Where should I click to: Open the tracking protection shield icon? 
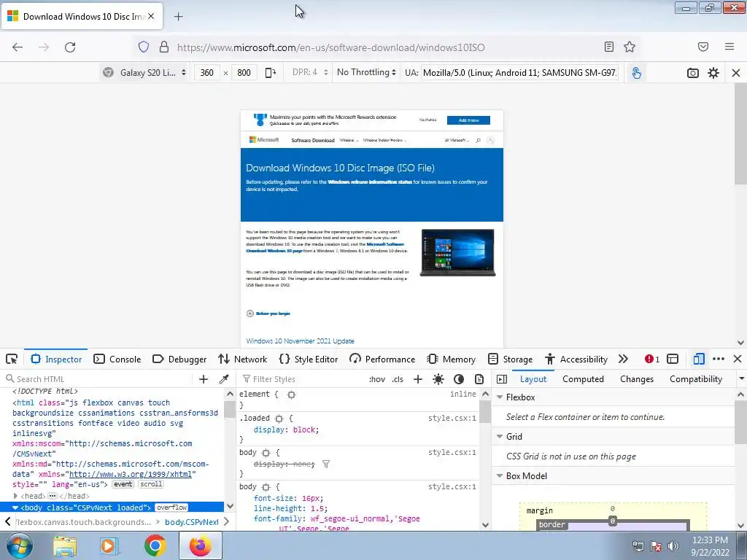(144, 47)
